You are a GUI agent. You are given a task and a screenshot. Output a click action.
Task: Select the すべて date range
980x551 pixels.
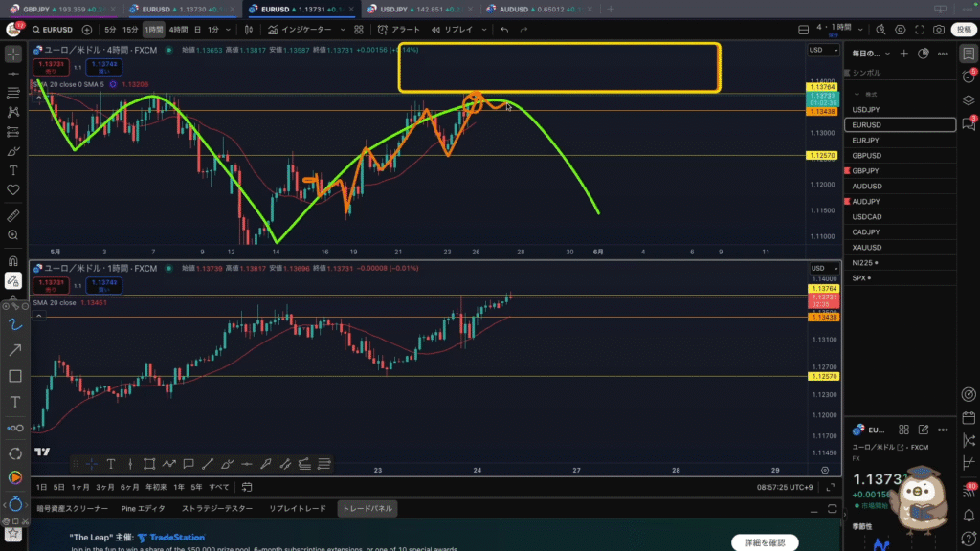pyautogui.click(x=219, y=487)
